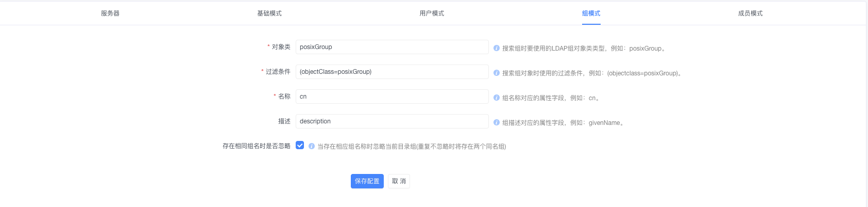The image size is (868, 207).
Task: Click 取消 button
Action: pos(399,181)
